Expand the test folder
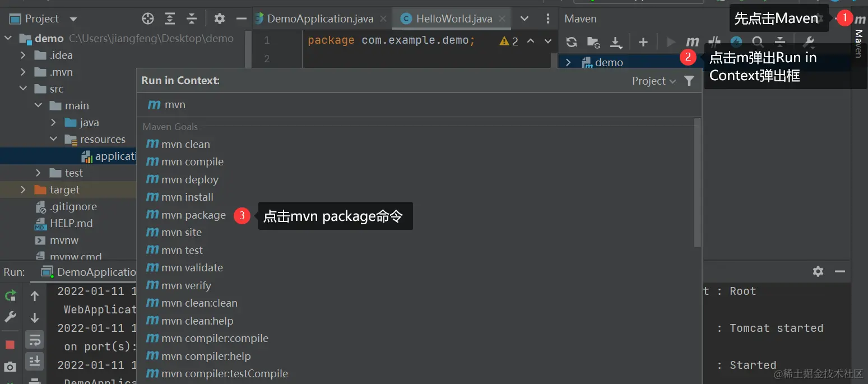 tap(38, 173)
